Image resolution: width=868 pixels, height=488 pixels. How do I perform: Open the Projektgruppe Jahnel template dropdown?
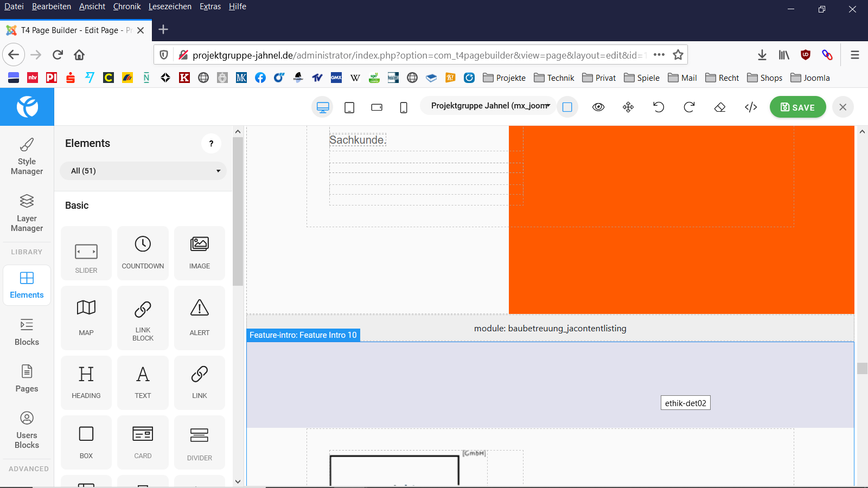coord(490,106)
